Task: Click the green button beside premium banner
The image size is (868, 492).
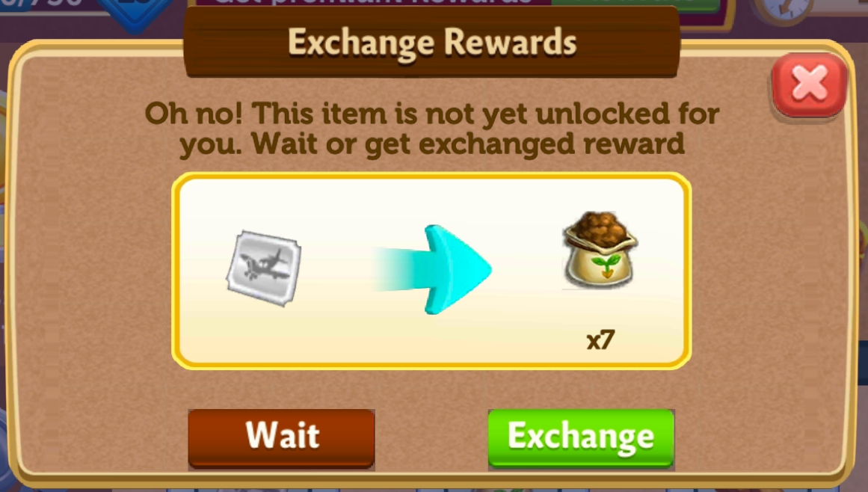Action: pos(635,4)
